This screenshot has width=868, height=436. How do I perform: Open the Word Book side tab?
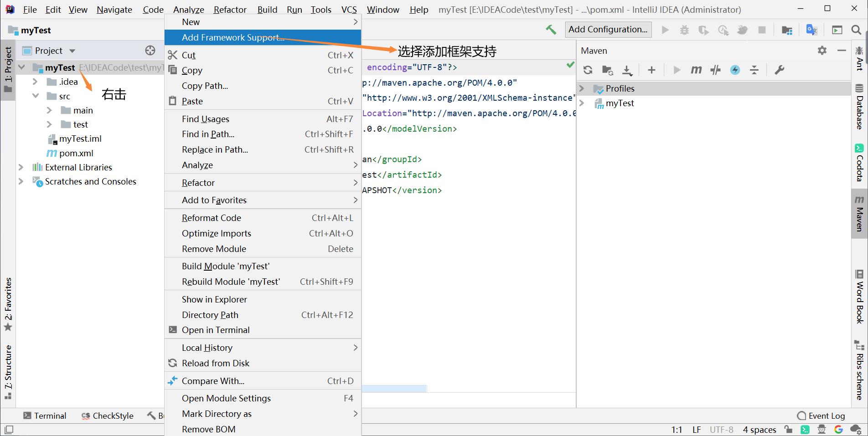pyautogui.click(x=859, y=297)
